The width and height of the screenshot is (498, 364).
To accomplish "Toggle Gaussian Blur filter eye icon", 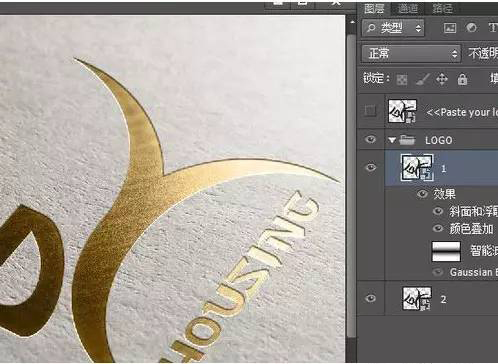I will 438,272.
